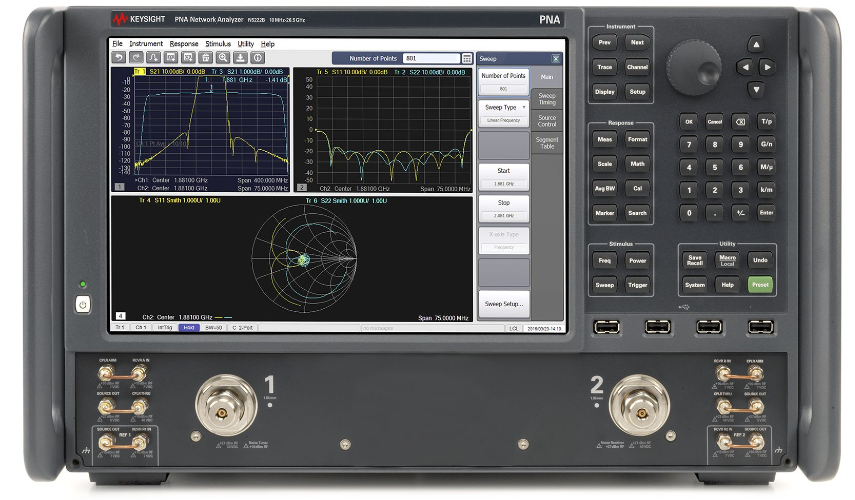Select the Tr 1 trace label in window 1
Screen dimensions: 855x500
pyautogui.click(x=139, y=71)
